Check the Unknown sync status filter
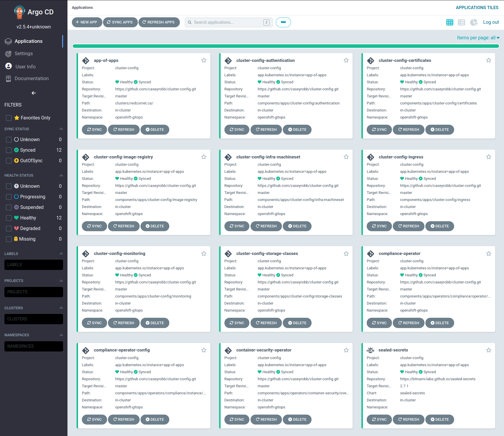Viewport: 504px width, 436px height. pyautogui.click(x=9, y=140)
